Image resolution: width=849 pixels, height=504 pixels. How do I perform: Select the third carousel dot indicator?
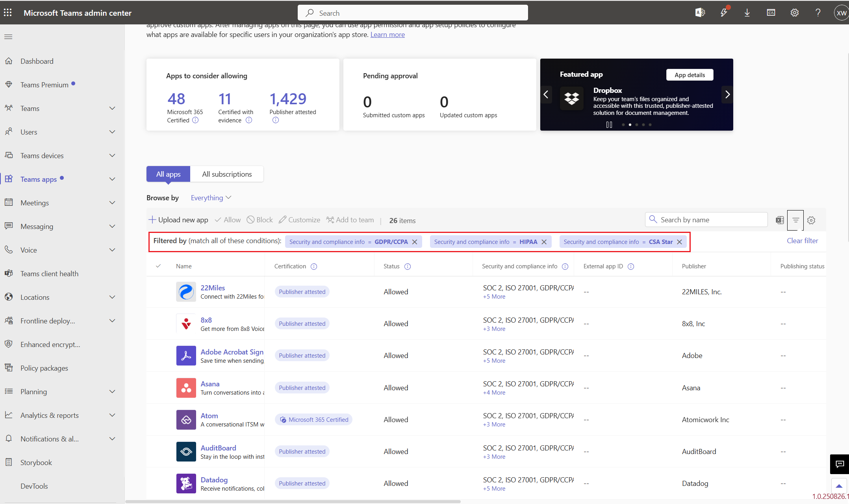click(x=636, y=124)
